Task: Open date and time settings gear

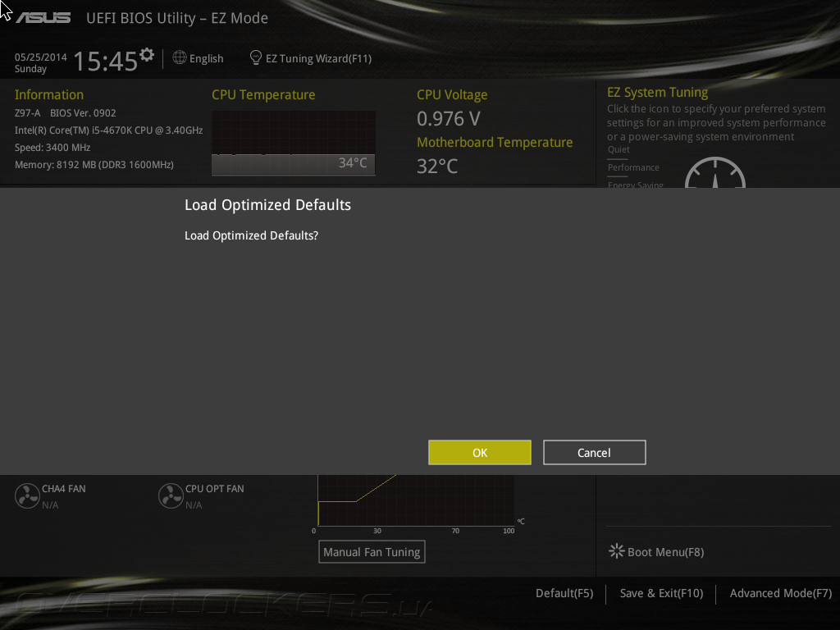Action: click(x=147, y=55)
